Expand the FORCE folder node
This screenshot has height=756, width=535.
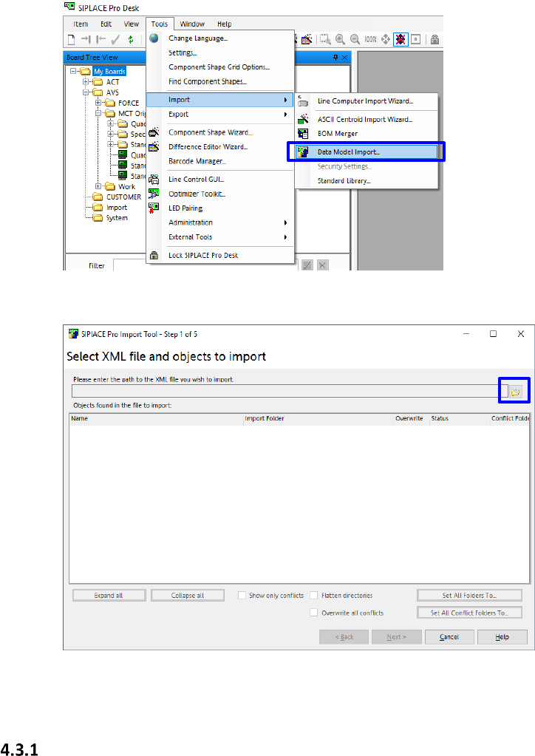tap(98, 103)
